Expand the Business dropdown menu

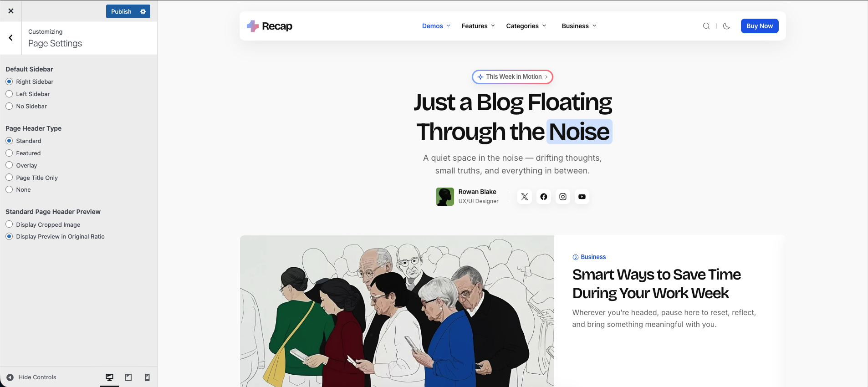(x=578, y=26)
